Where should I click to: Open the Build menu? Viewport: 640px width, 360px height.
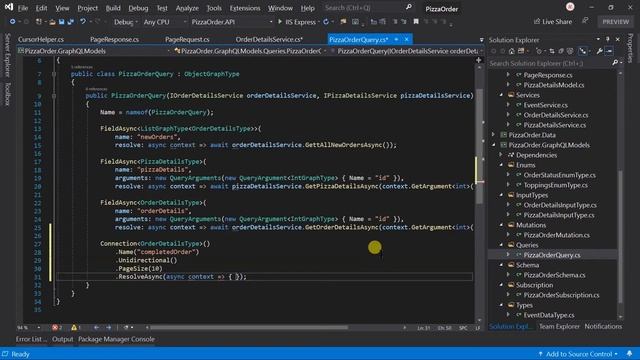click(x=113, y=8)
